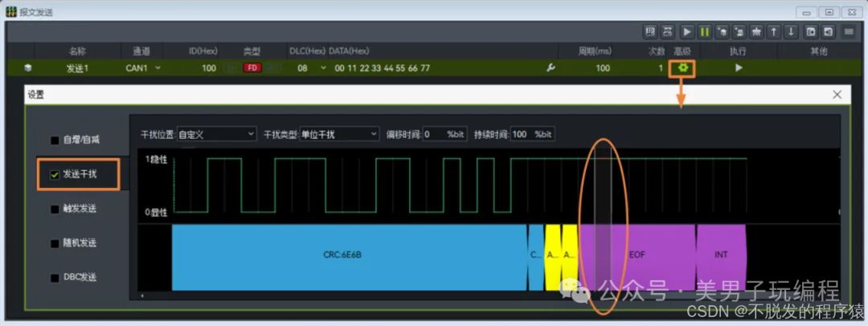Open the 干扰位置 dropdown showing 自定义
Viewport: 868px width, 326px height.
click(x=216, y=134)
